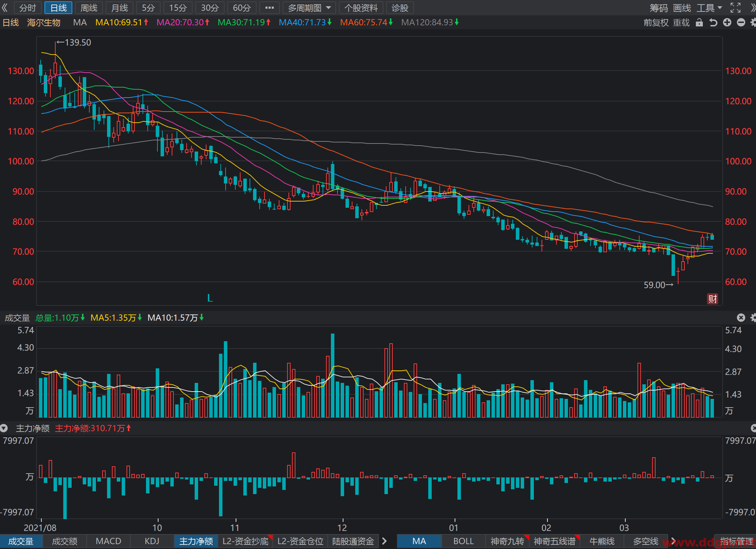
Task: Switch to the MACD indicator tab
Action: coord(108,541)
